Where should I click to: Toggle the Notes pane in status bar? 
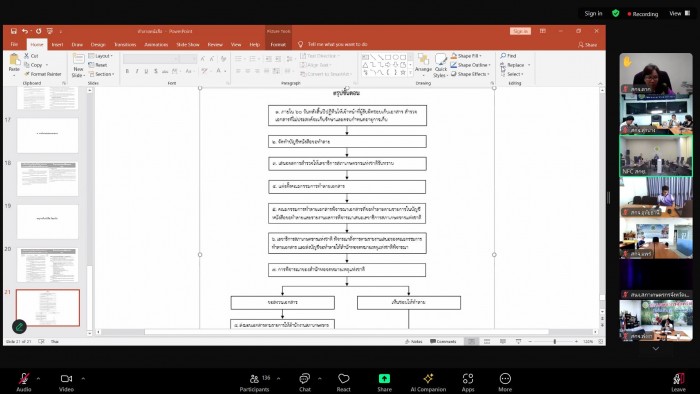pos(413,341)
